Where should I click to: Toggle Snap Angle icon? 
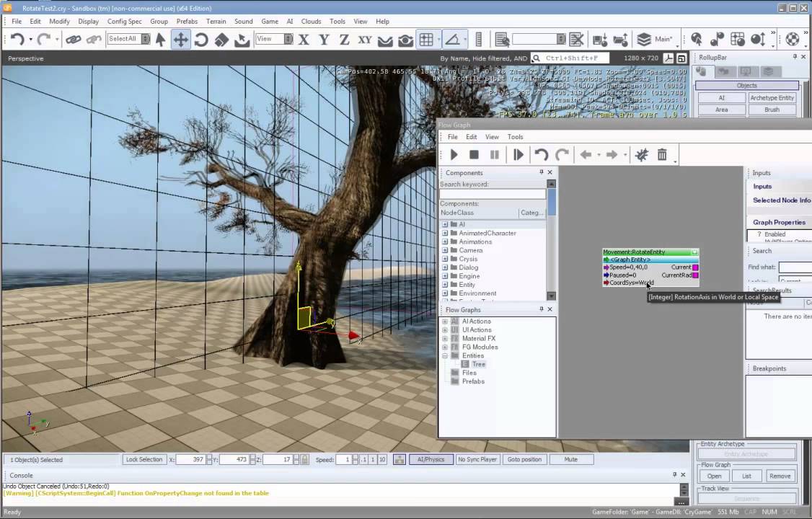tap(452, 40)
